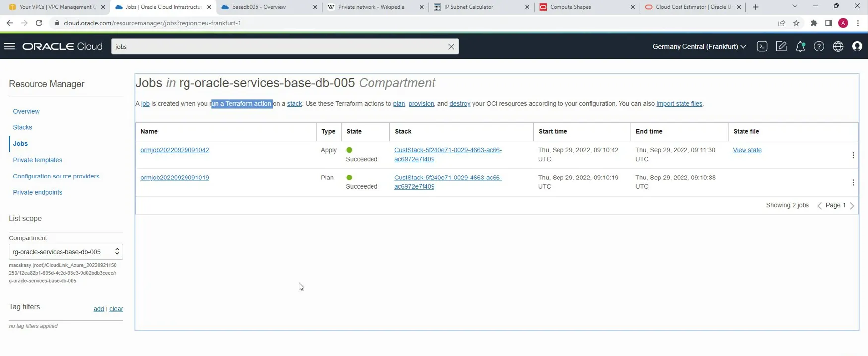Viewport: 868px width, 356px height.
Task: Go to next page arrow in jobs table
Action: tap(852, 206)
